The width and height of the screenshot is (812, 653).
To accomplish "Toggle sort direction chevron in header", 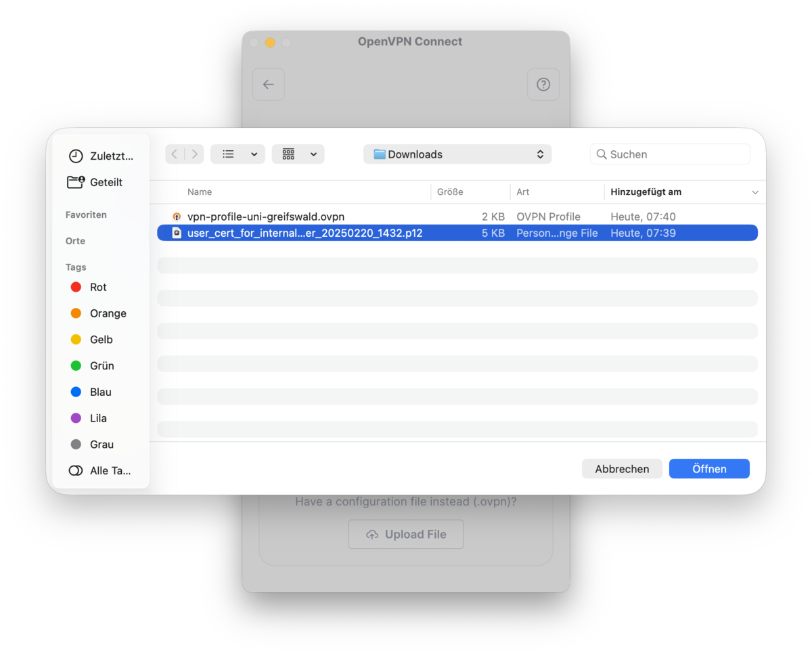I will (x=755, y=193).
